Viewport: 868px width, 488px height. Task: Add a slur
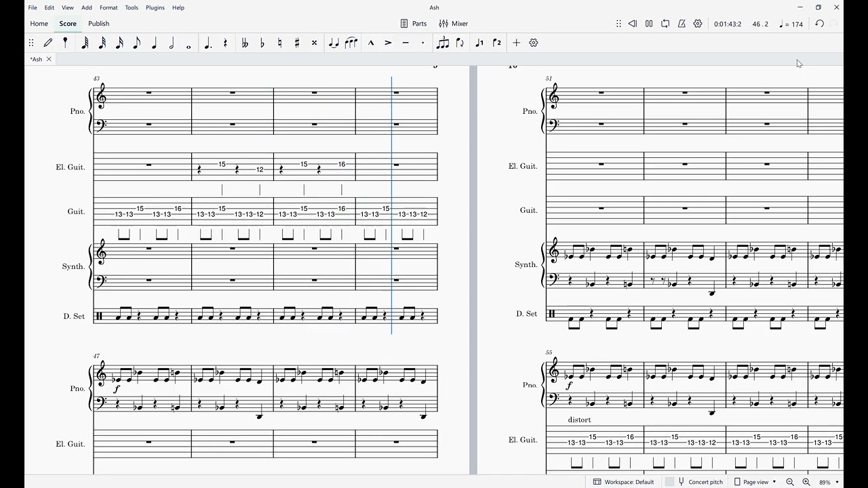coord(351,43)
